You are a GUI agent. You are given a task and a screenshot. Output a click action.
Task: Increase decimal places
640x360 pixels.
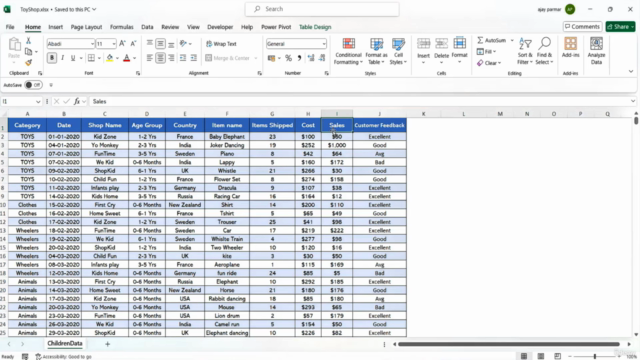point(311,58)
